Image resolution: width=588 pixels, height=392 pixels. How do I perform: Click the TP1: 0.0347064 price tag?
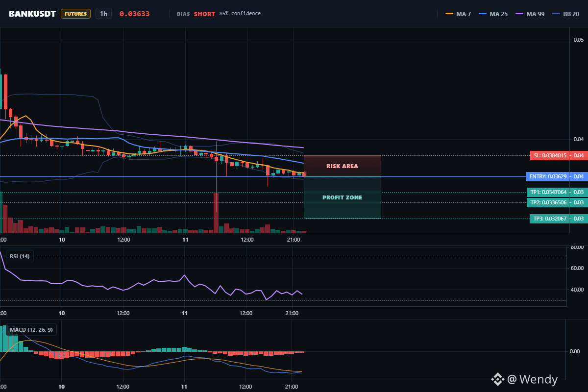pos(548,192)
